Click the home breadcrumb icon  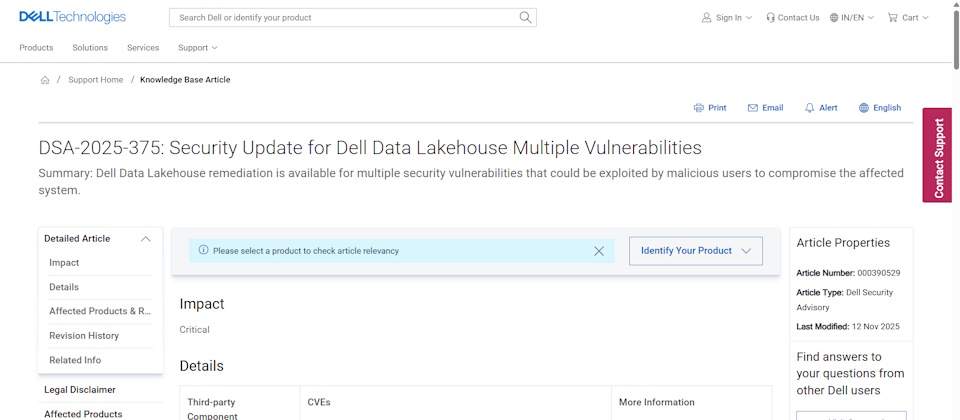pyautogui.click(x=45, y=80)
